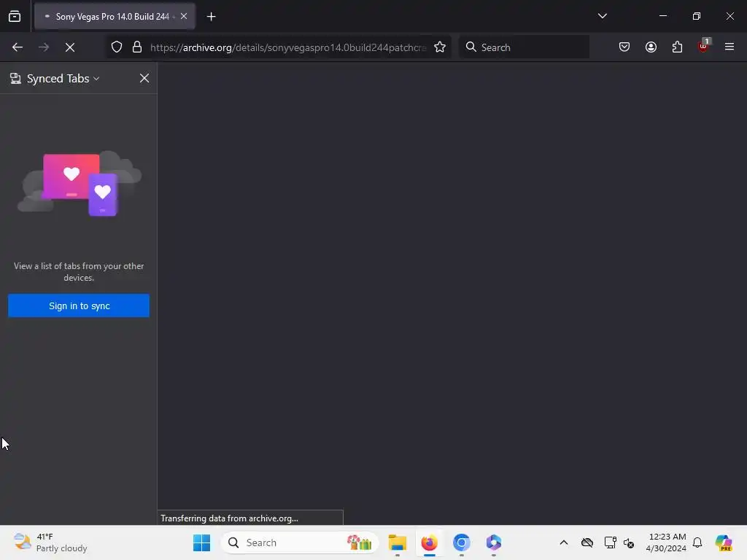Screen dimensions: 747x560
Task: Stop loading the page
Action: (70, 47)
